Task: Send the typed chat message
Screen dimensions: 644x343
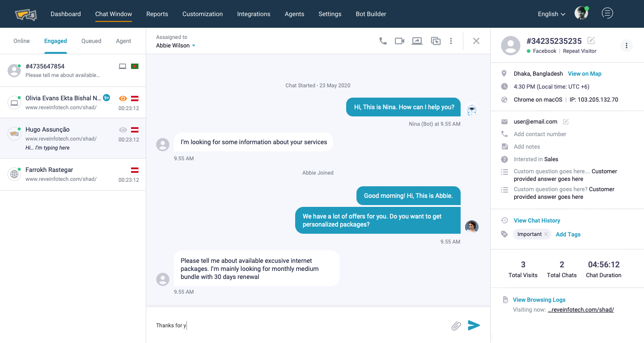Action: pos(474,326)
